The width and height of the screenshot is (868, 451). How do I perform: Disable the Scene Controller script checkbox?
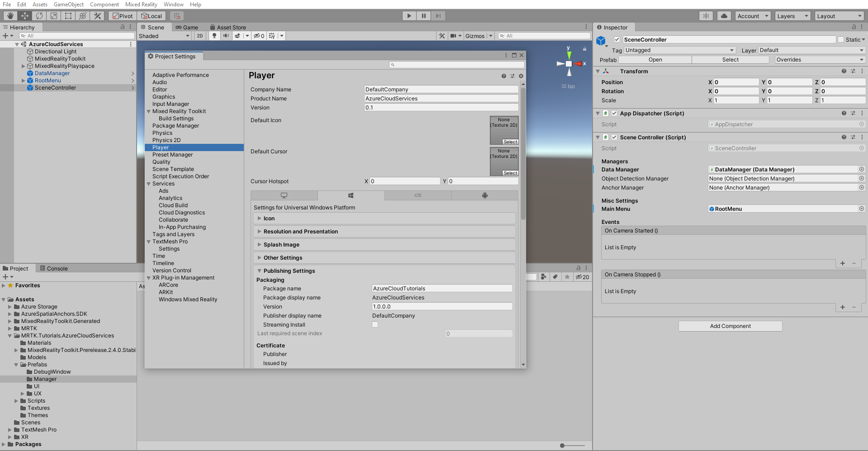coord(614,137)
